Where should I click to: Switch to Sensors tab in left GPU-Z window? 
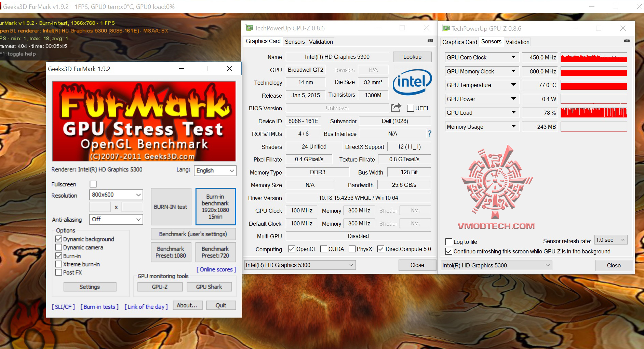click(295, 42)
